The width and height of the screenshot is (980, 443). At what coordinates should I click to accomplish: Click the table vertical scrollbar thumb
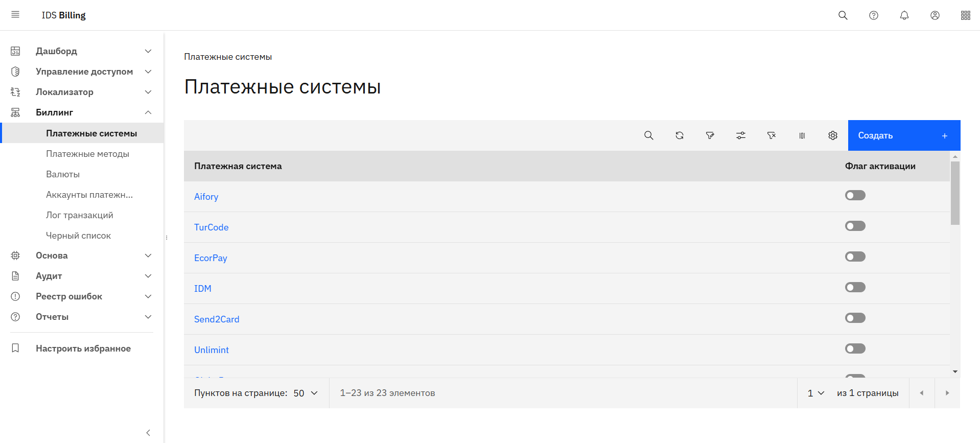pos(955,193)
